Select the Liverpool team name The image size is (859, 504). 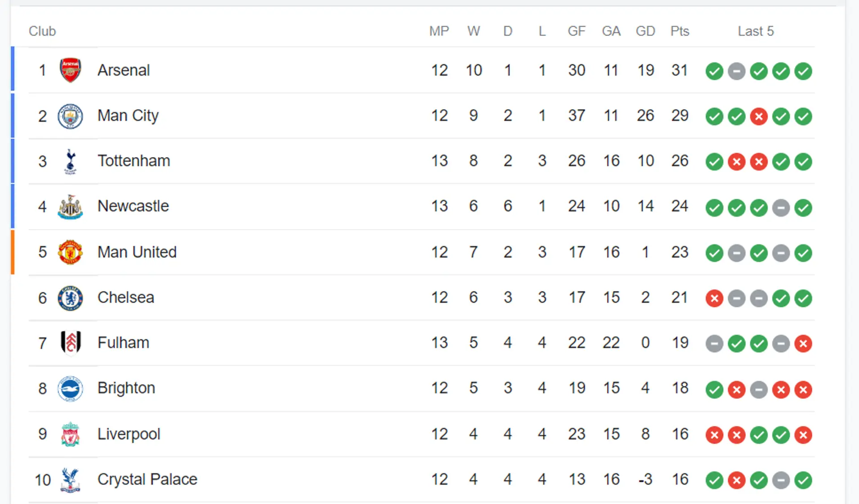129,434
